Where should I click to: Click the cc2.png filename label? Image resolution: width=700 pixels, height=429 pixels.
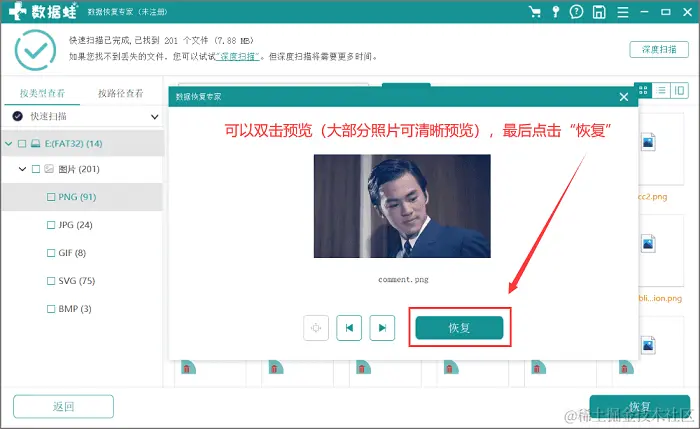point(653,196)
